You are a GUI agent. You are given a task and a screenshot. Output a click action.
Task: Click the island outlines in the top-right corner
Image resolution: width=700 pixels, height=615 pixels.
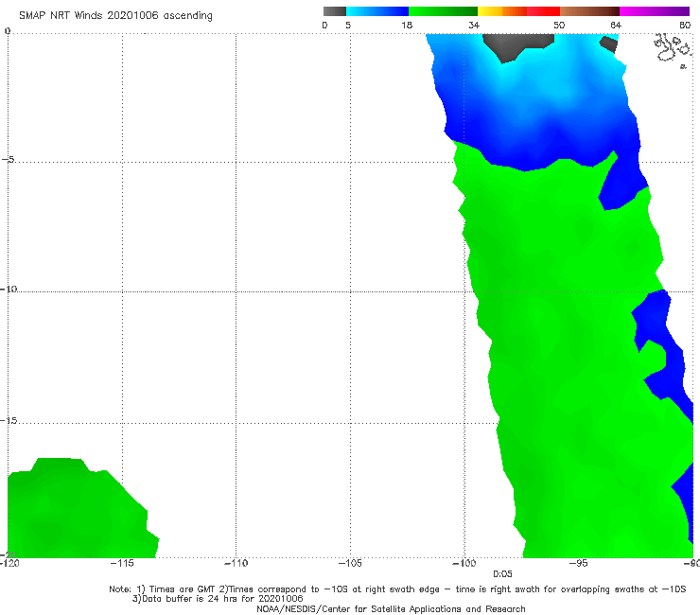pos(673,49)
